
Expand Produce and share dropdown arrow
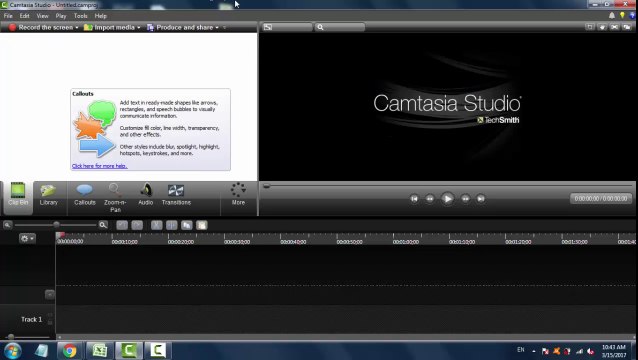(x=217, y=27)
